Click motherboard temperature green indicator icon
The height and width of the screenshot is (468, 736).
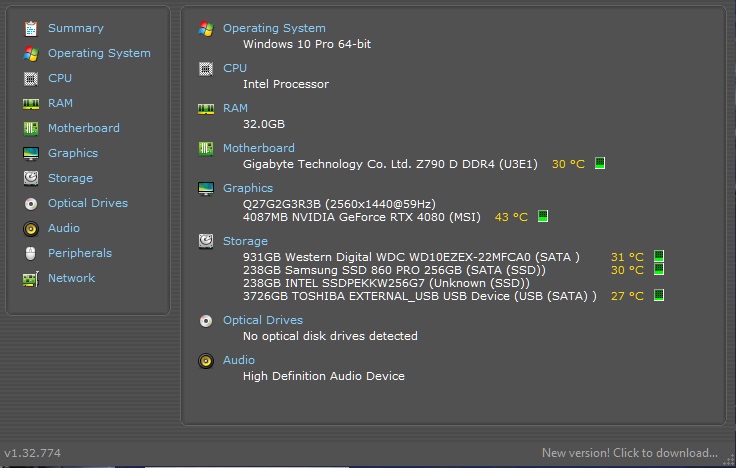click(x=599, y=163)
